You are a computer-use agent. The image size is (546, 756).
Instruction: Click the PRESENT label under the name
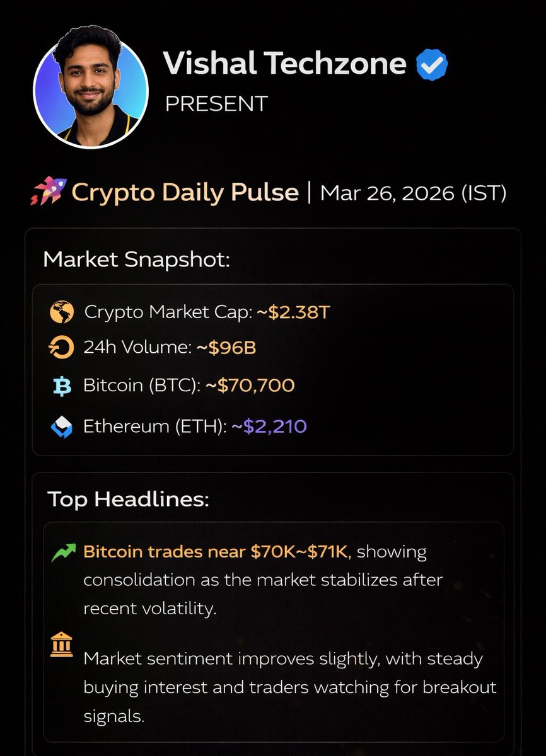[216, 103]
